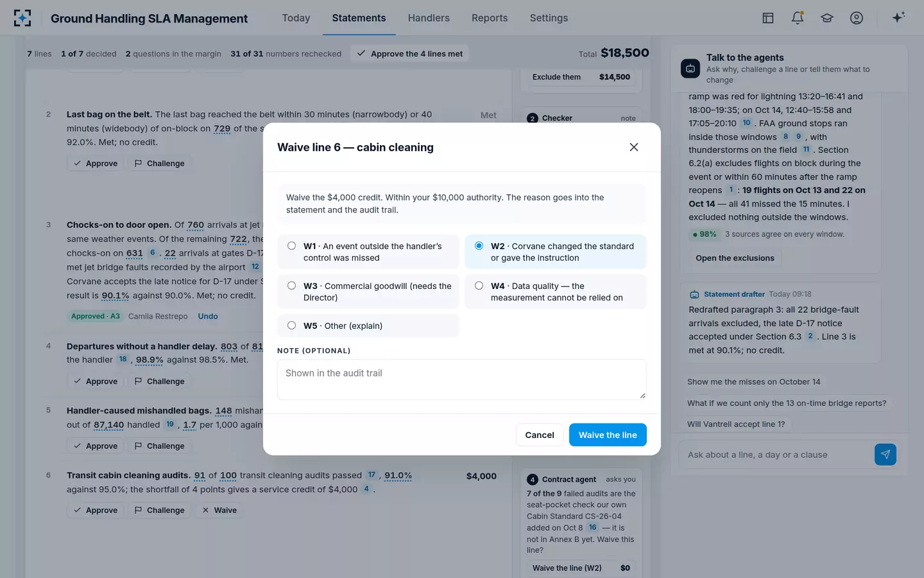
Task: Close the Waive line 6 dialog
Action: [x=634, y=147]
